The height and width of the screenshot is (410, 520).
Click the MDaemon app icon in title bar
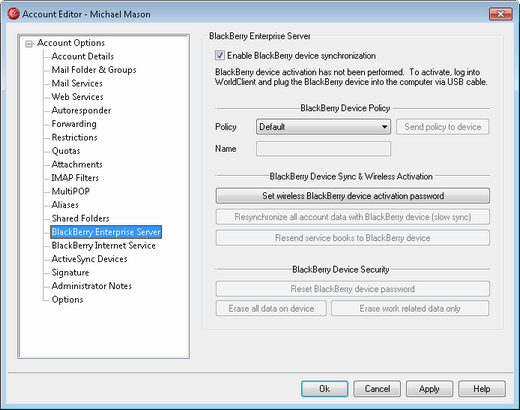pos(13,14)
